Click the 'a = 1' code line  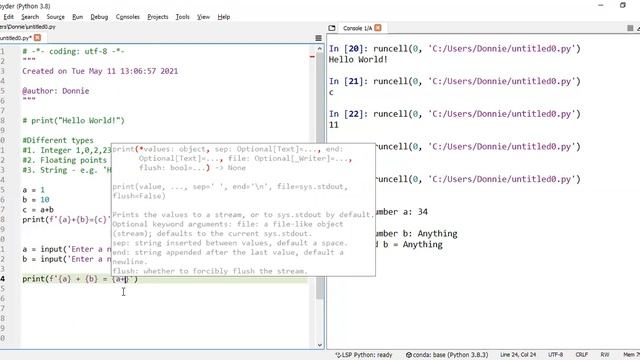tap(33, 190)
